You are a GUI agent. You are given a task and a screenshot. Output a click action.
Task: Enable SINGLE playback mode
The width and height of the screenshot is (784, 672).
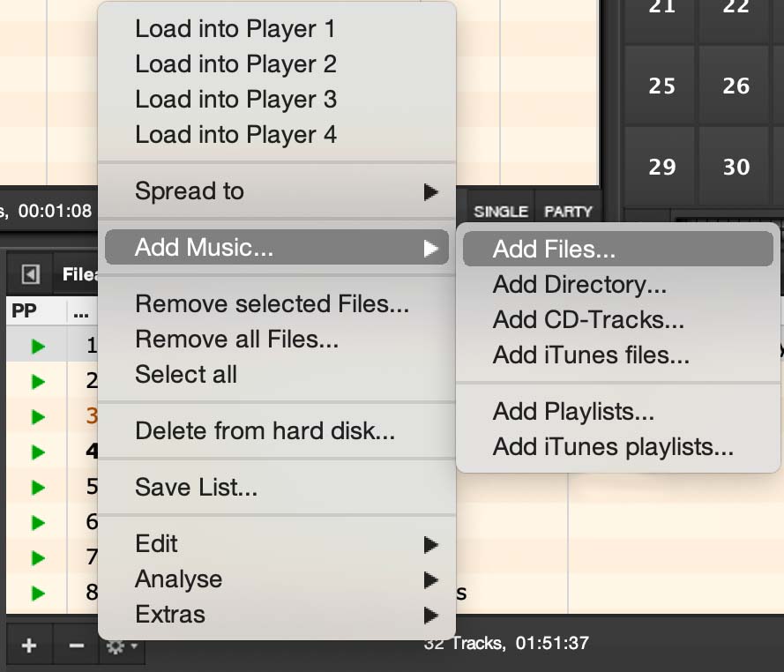coord(500,212)
